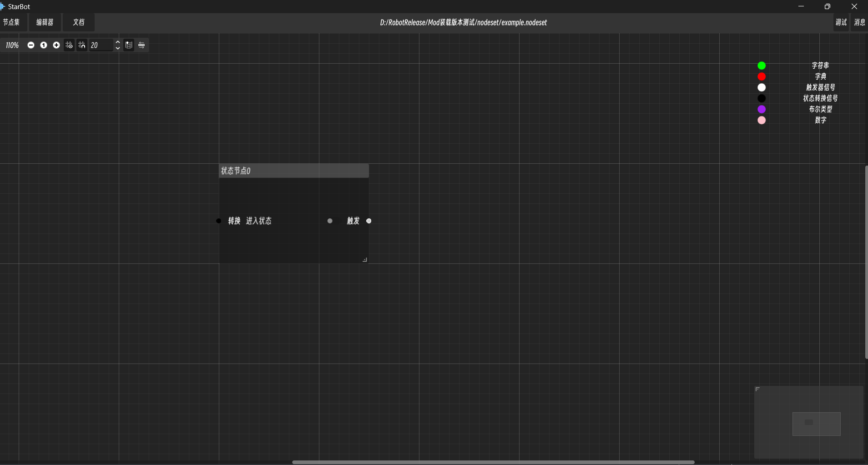Screen dimensions: 868x465
Task: Click the file path title text
Action: tap(463, 22)
